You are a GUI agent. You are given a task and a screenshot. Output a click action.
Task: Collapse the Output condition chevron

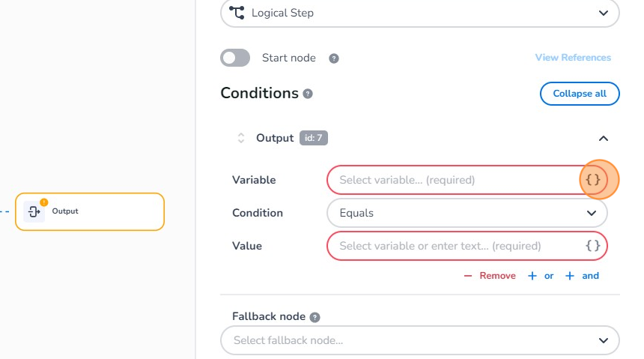coord(604,138)
